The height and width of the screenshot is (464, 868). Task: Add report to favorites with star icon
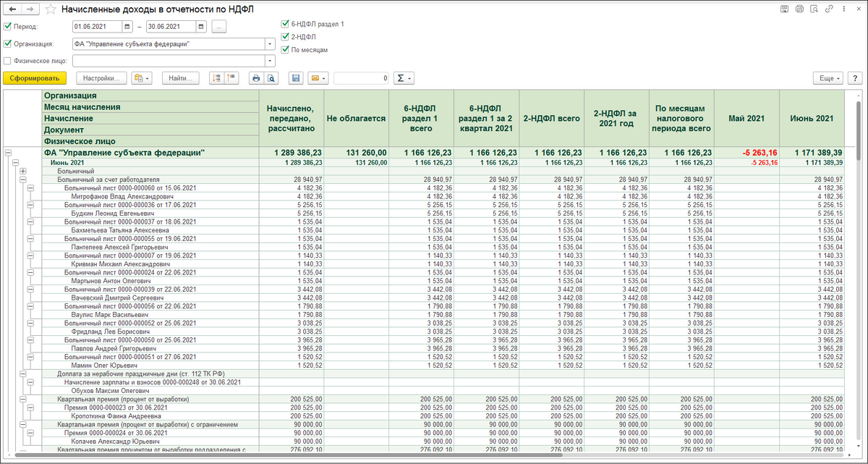tap(50, 9)
